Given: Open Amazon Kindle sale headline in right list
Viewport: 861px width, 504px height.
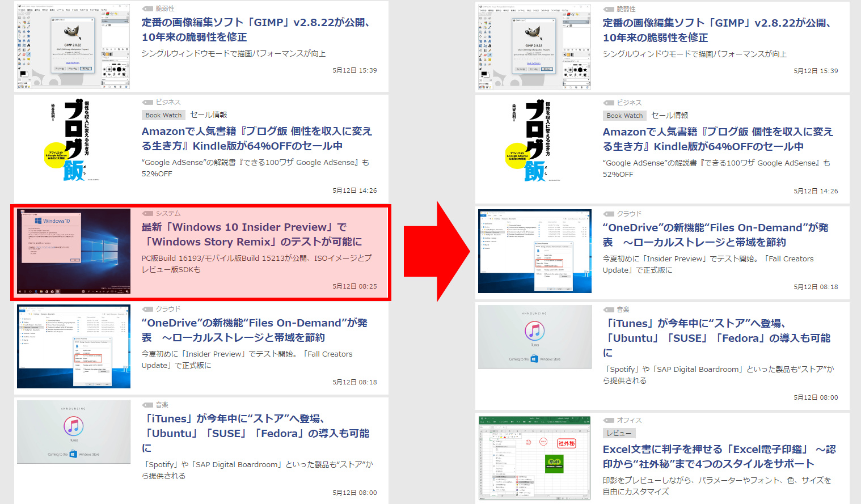Looking at the screenshot, I should (x=718, y=139).
